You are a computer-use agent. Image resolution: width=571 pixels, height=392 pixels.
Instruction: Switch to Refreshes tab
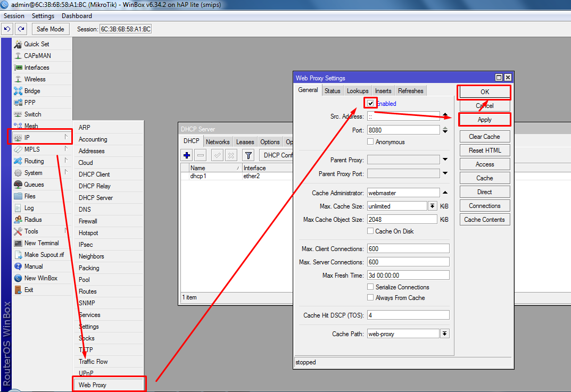pos(411,90)
